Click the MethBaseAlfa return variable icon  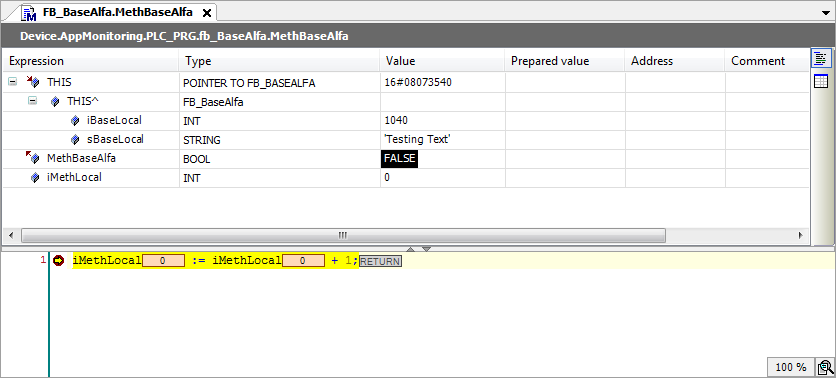tap(33, 158)
